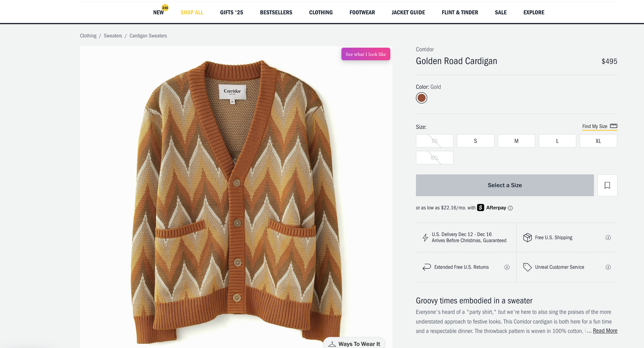Click the hanger icon in Ways To Wear It

332,344
